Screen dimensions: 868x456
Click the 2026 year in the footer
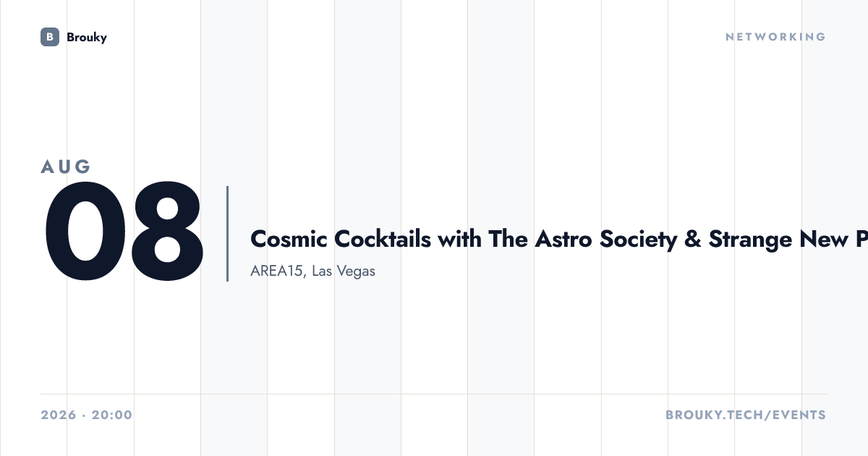coord(58,415)
